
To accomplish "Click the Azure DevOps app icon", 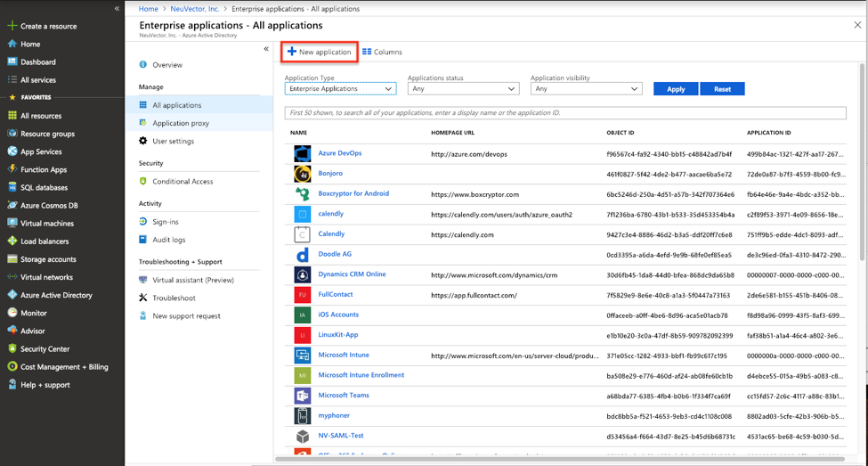I will (303, 153).
